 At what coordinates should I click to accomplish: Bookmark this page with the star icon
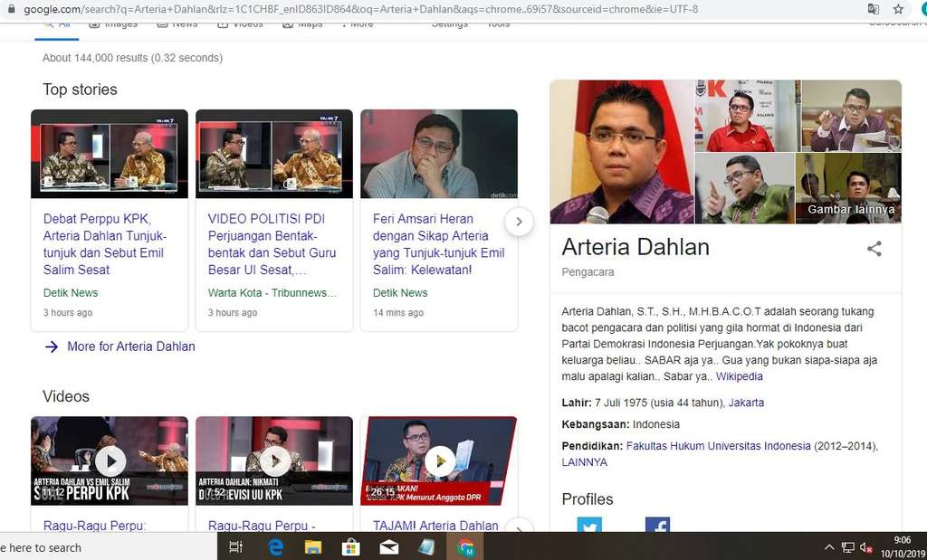click(x=899, y=9)
